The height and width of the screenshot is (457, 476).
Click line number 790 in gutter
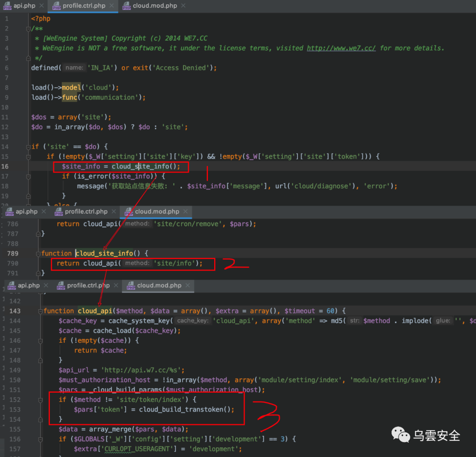[13, 263]
